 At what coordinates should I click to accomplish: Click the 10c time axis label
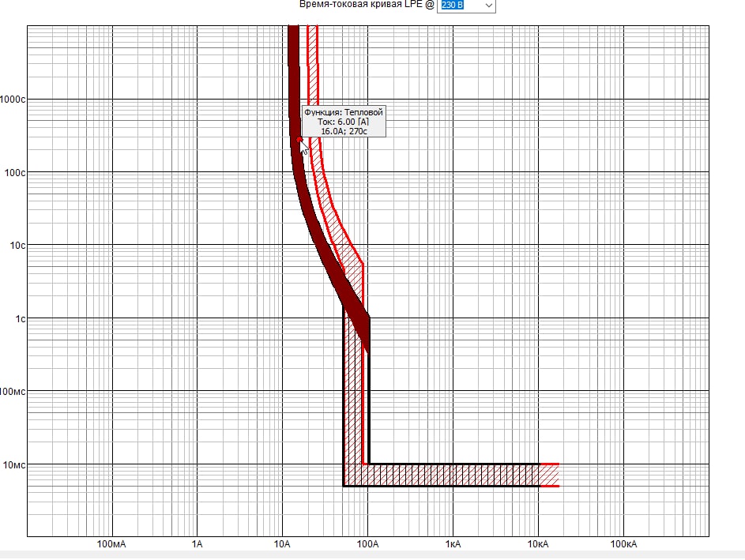(17, 246)
